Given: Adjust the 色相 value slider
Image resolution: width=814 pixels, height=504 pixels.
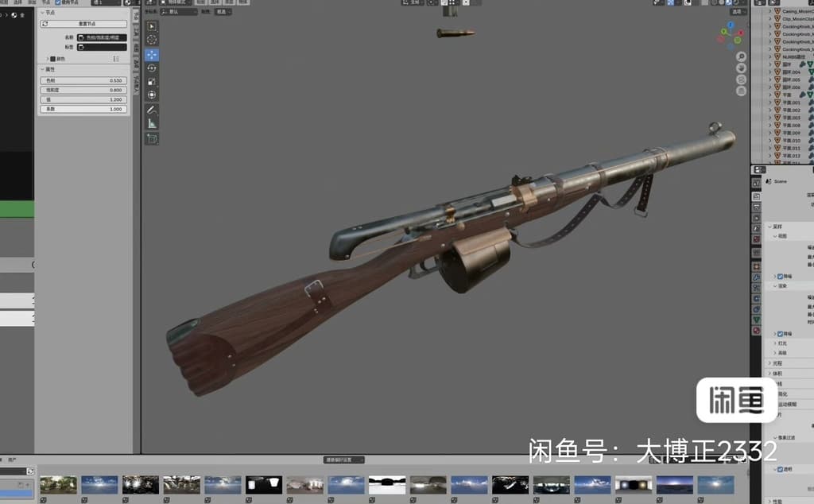Looking at the screenshot, I should tap(83, 80).
